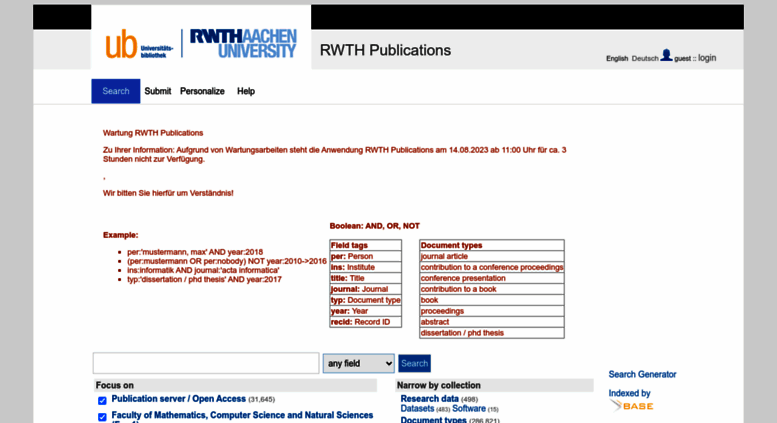Click 'dissertation / phd thesis' table cell
This screenshot has width=777, height=423.
point(492,333)
